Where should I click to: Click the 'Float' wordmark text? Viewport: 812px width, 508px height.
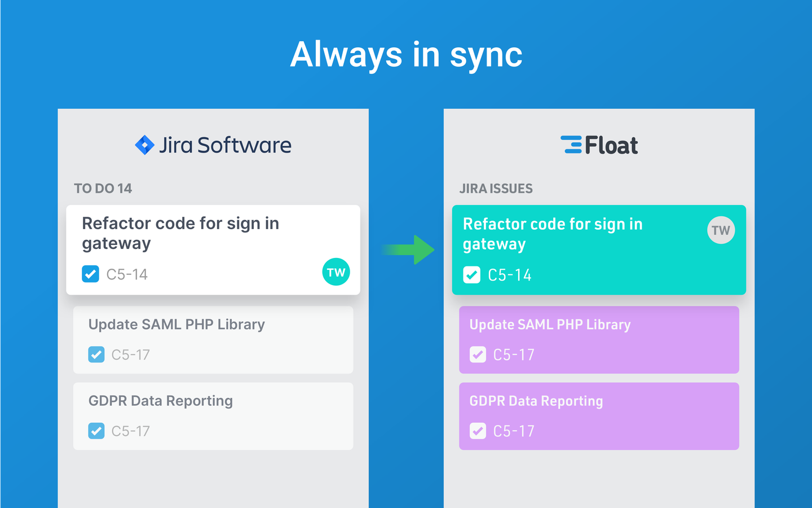pyautogui.click(x=611, y=146)
